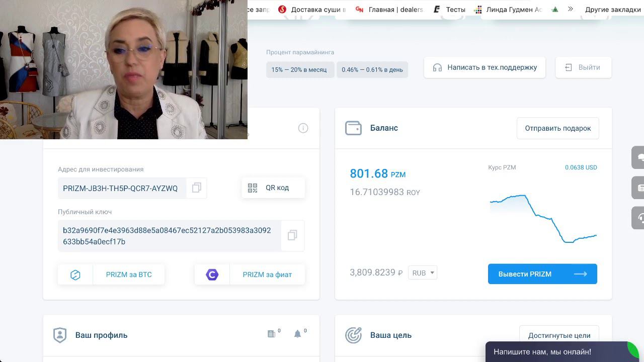The width and height of the screenshot is (644, 362).
Task: Click the Процент парамайнинга label
Action: pyautogui.click(x=300, y=52)
